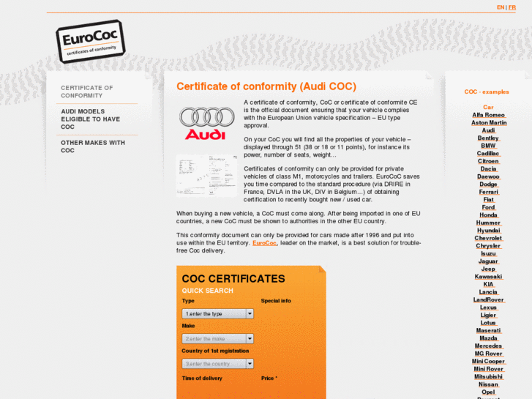Image resolution: width=532 pixels, height=399 pixels.
Task: Click the LandRover link
Action: (x=489, y=300)
